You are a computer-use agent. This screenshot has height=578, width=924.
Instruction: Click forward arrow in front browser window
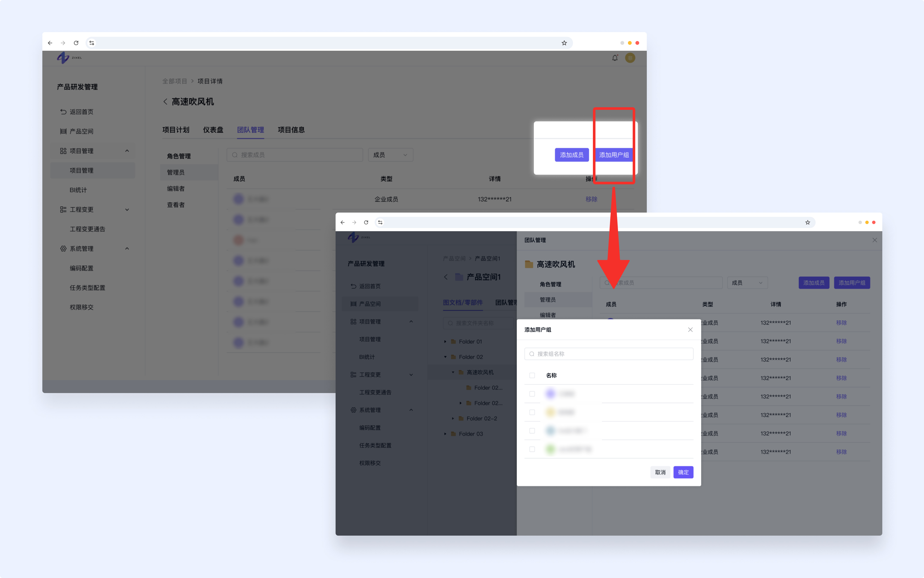coord(354,222)
